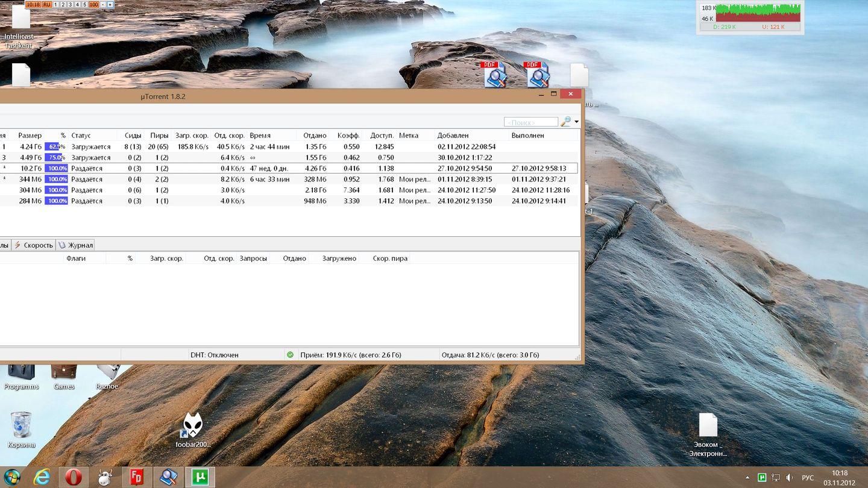Image resolution: width=868 pixels, height=488 pixels.
Task: Show hidden tray icons arrow
Action: coord(748,478)
